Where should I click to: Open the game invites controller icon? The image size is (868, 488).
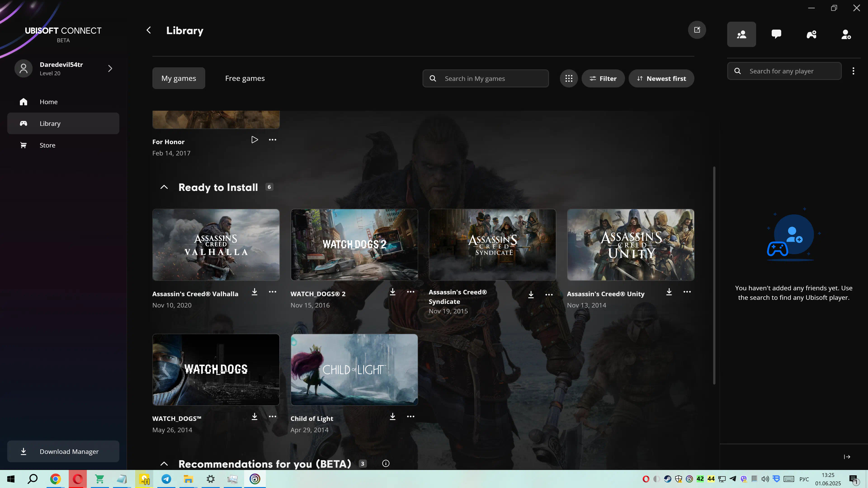[811, 34]
